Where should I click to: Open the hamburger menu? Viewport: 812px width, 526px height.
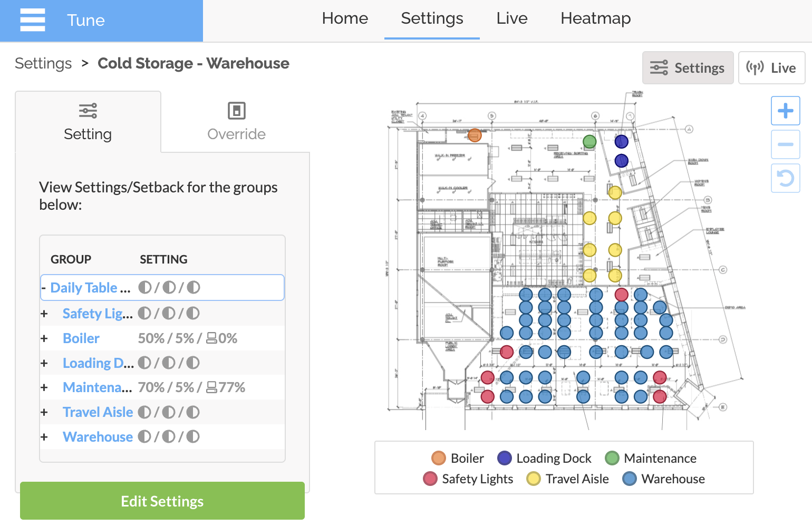tap(32, 20)
